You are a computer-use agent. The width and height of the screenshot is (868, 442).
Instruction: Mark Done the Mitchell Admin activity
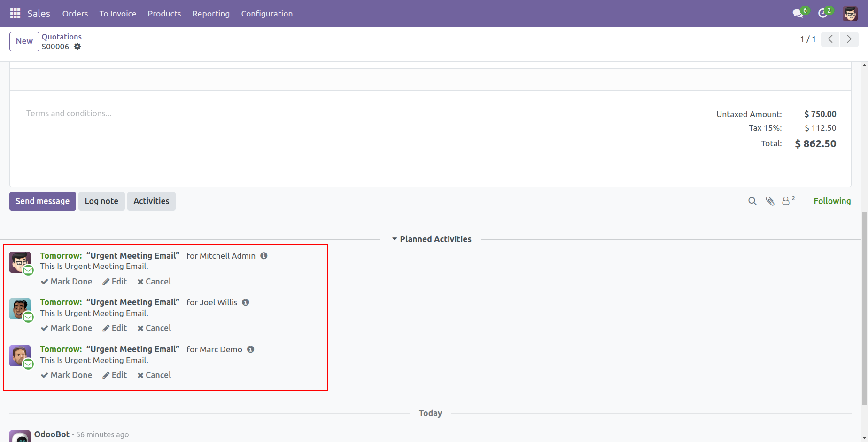[x=66, y=282]
